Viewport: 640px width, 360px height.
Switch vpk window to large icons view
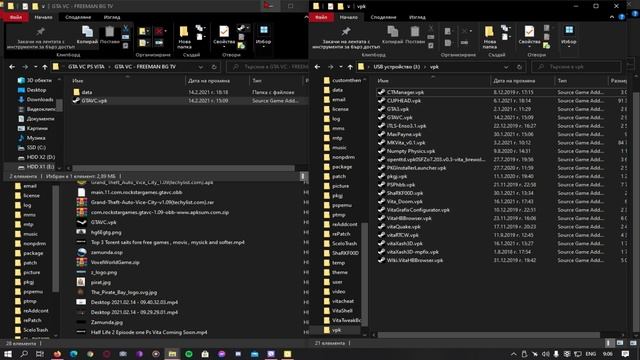coord(620,343)
